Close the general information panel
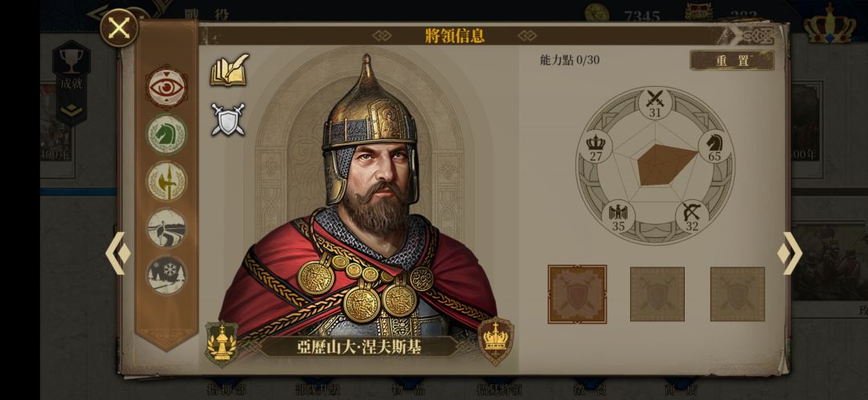This screenshot has width=868, height=400. 119,27
